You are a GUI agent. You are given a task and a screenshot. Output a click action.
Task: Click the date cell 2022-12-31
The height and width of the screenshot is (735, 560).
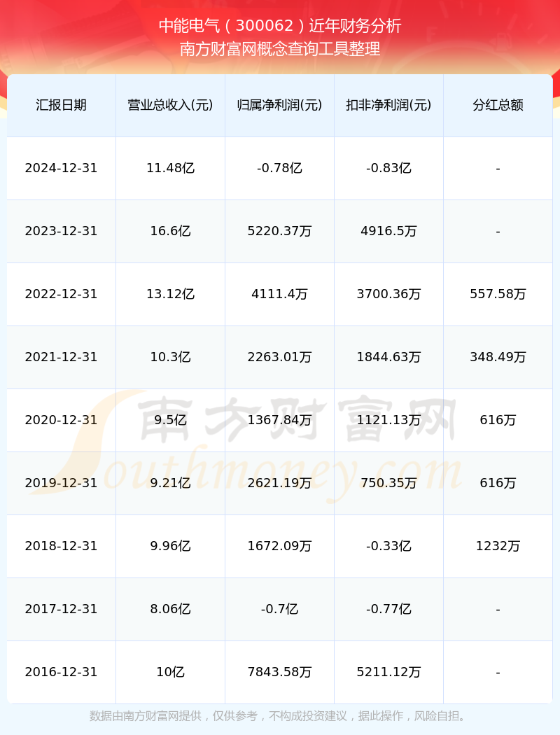coord(62,294)
